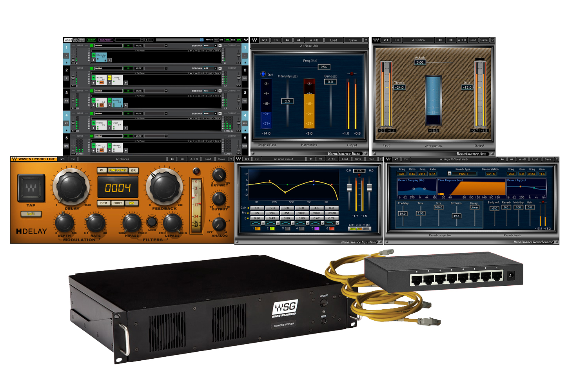Image resolution: width=588 pixels, height=376 pixels.
Task: Click the Flat button in Renaissance Equalizer
Action: point(371,159)
